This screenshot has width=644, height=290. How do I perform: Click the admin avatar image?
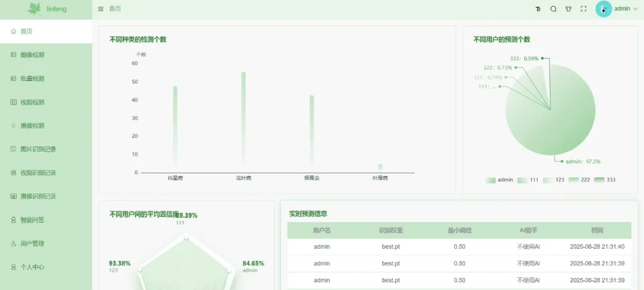(x=603, y=9)
